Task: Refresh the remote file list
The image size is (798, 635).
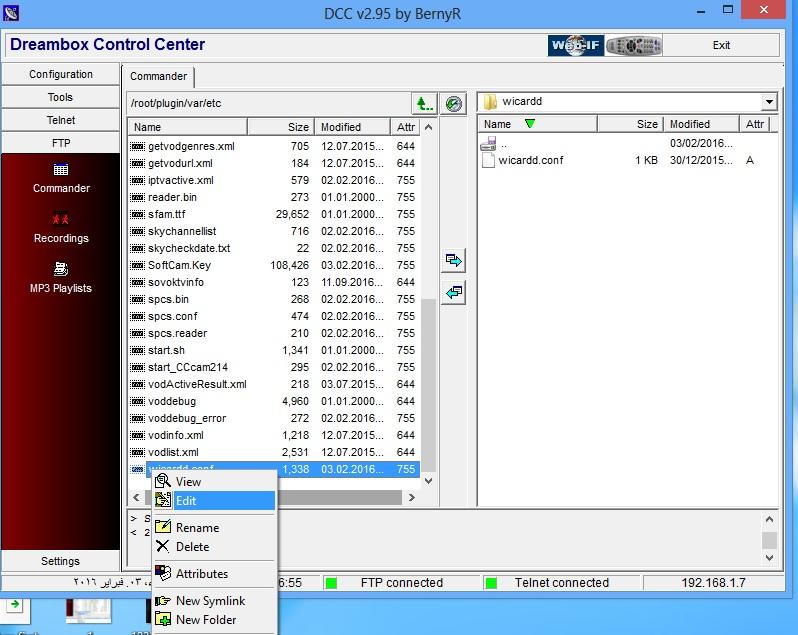Action: 453,104
